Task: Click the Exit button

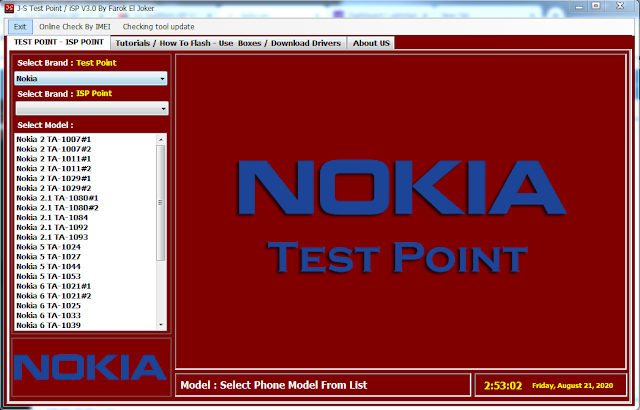Action: 20,27
